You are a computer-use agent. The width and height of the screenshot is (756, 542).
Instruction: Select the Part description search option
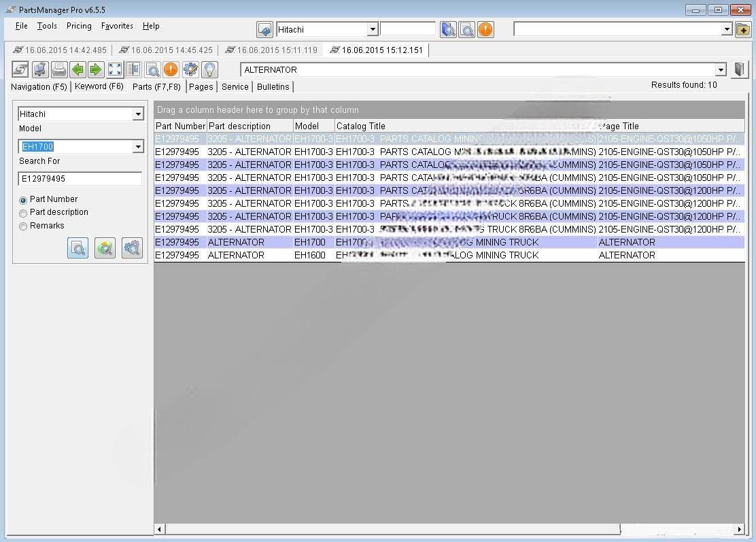point(23,213)
